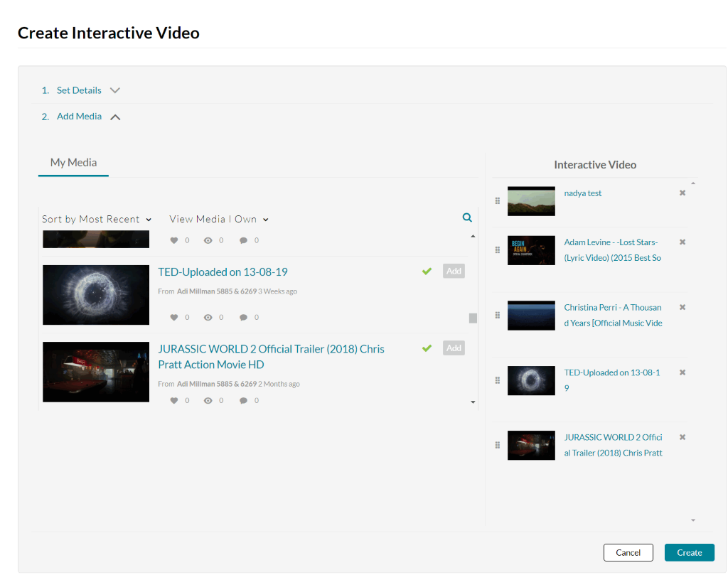
Task: Remove JURASSIC WORLD 2 from the playlist
Action: click(682, 437)
